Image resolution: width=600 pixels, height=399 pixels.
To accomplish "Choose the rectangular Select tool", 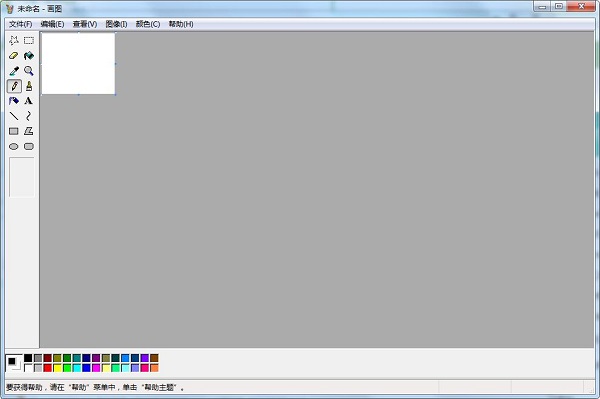I will point(29,41).
